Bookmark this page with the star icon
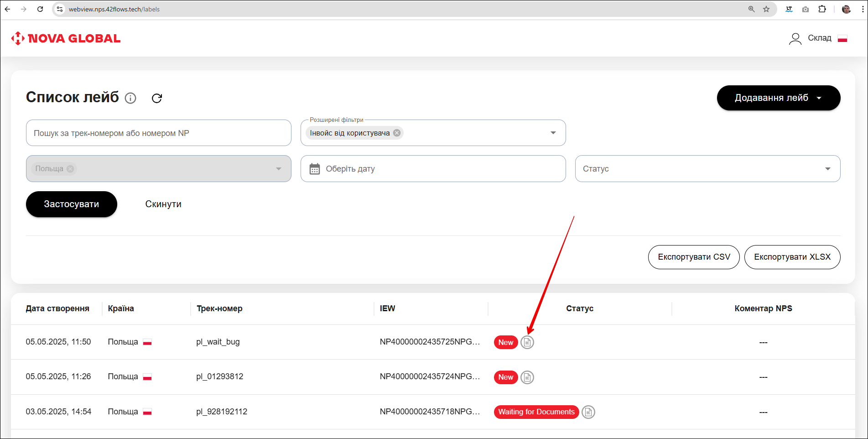 pyautogui.click(x=766, y=9)
